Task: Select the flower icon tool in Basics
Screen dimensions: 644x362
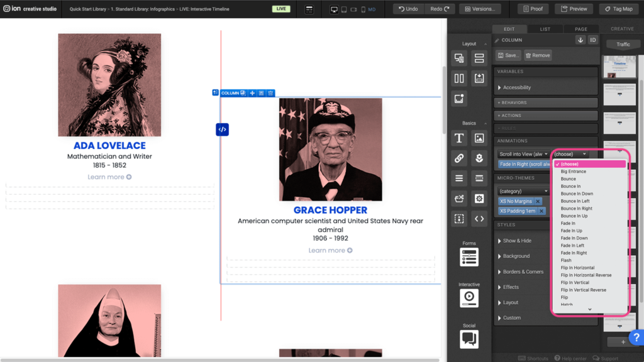Action: (479, 158)
